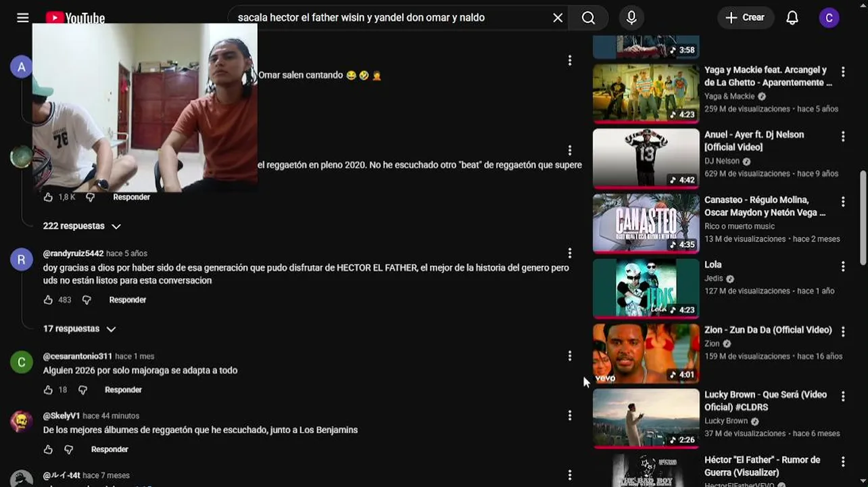Open 'Zion - Zun Da Da (Official Video)' title

(x=768, y=330)
